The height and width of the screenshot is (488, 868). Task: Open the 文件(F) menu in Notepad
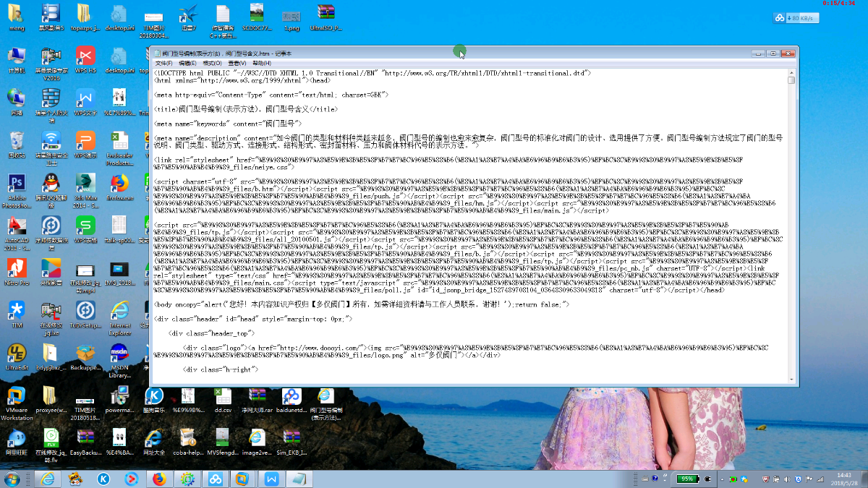pyautogui.click(x=164, y=63)
